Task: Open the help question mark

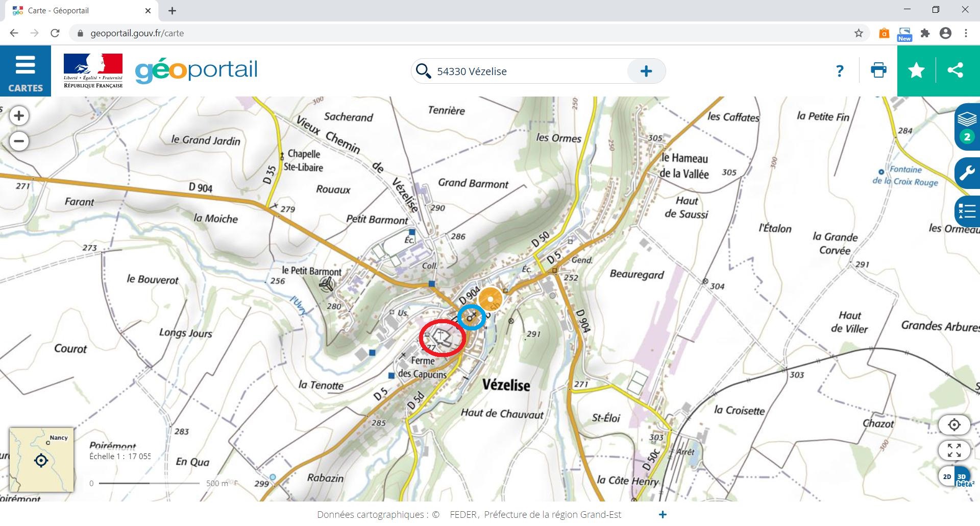Action: [840, 71]
